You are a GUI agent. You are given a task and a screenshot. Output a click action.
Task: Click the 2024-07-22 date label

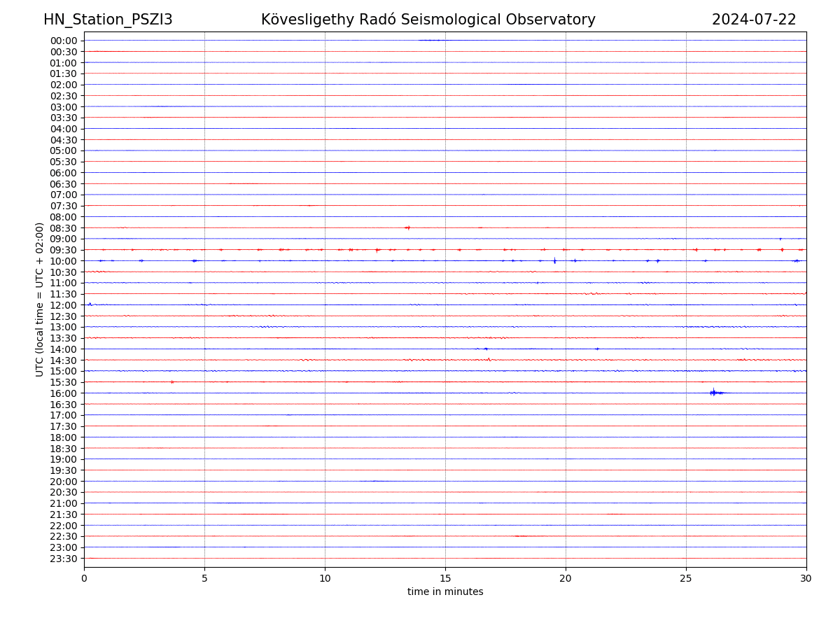(x=753, y=20)
